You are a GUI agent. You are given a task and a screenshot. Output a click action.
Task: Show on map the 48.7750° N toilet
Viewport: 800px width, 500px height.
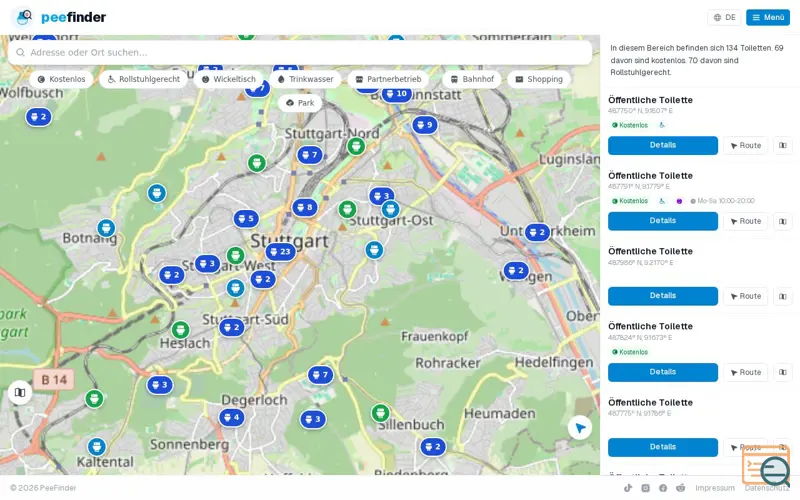click(x=783, y=145)
